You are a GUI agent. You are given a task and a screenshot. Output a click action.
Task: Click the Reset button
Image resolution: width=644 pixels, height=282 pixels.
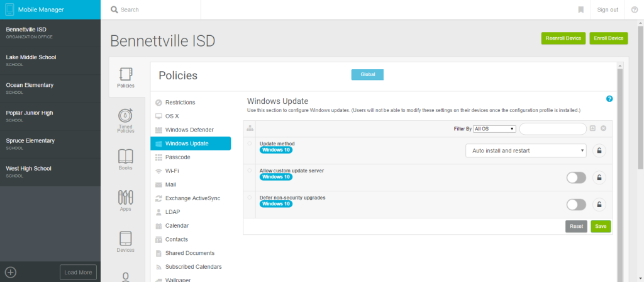[x=576, y=227]
